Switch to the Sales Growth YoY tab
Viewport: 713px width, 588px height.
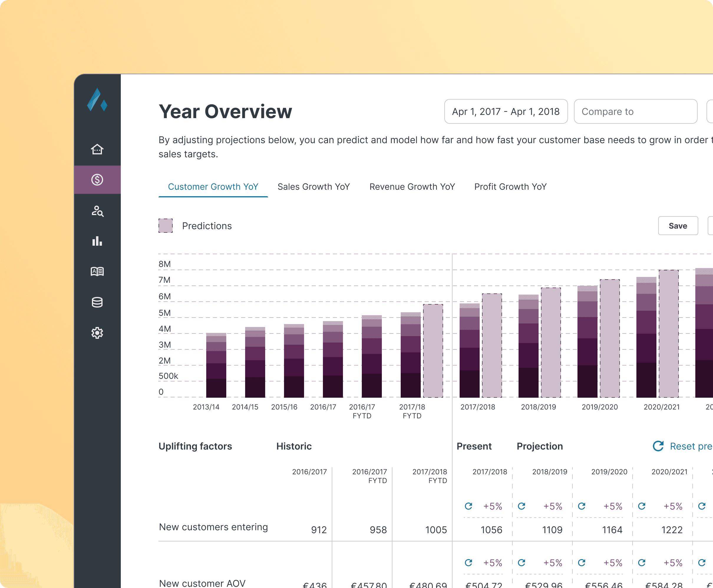point(313,187)
